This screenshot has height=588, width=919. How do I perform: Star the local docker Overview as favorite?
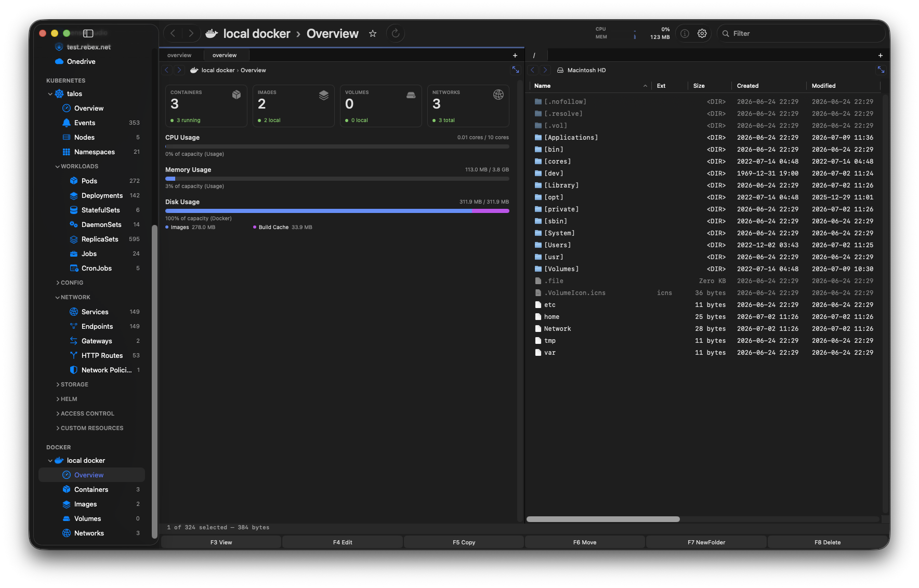tap(373, 34)
